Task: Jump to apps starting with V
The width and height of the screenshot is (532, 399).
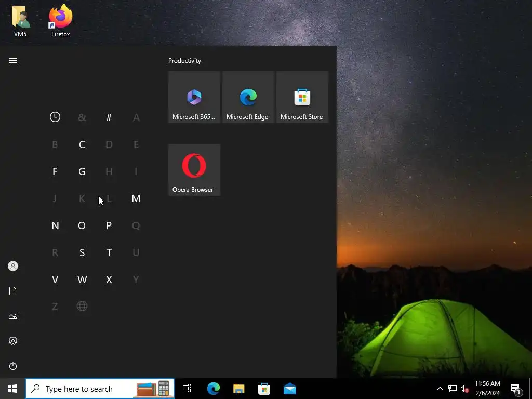Action: pyautogui.click(x=55, y=280)
